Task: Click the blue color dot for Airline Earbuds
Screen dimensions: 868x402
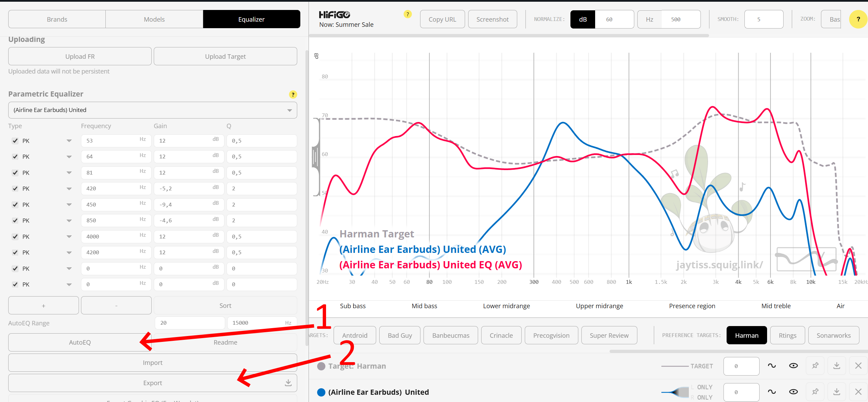Action: pos(321,392)
